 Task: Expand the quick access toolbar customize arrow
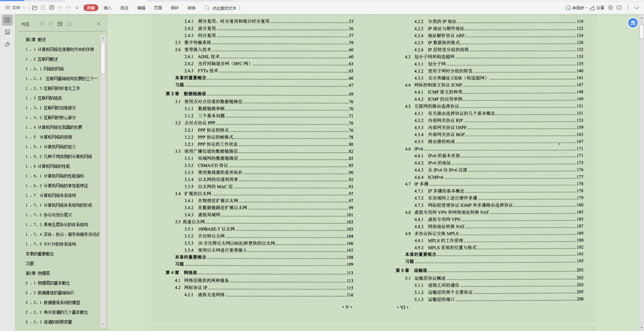(77, 8)
